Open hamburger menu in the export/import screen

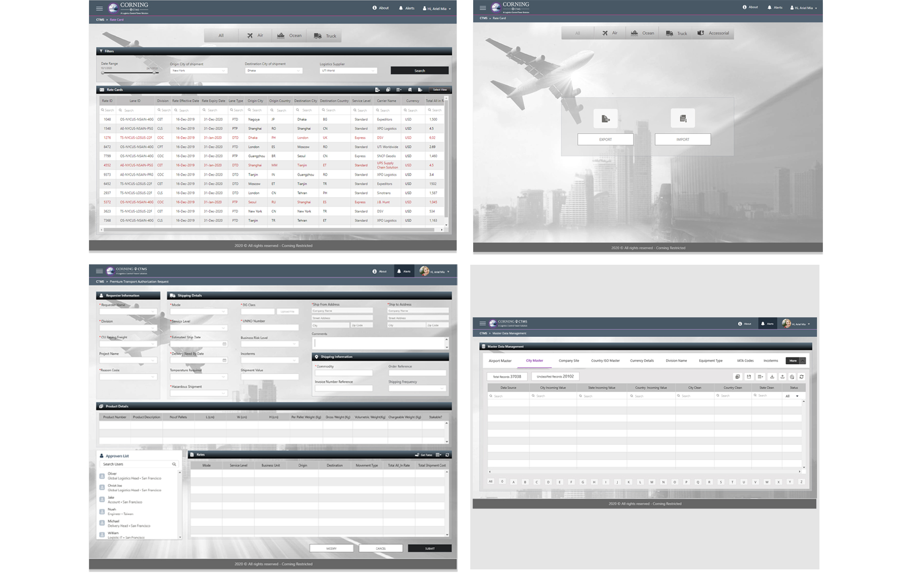(483, 8)
